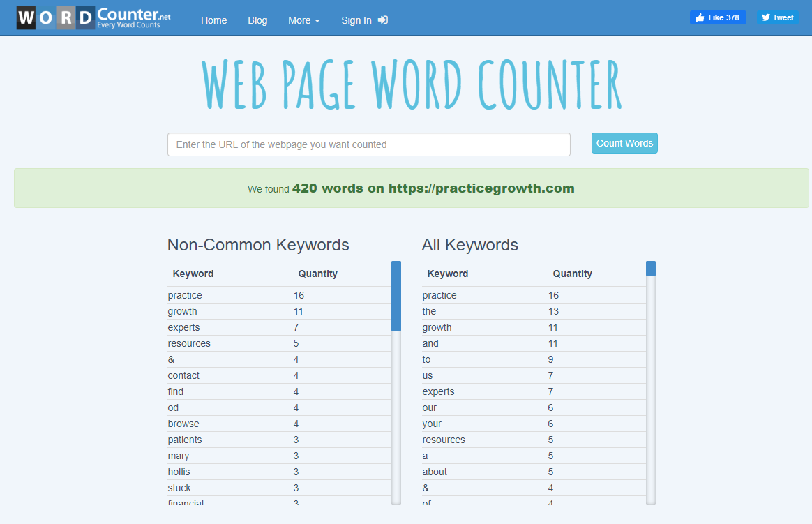Select the 'patients' keyword row

pos(279,440)
